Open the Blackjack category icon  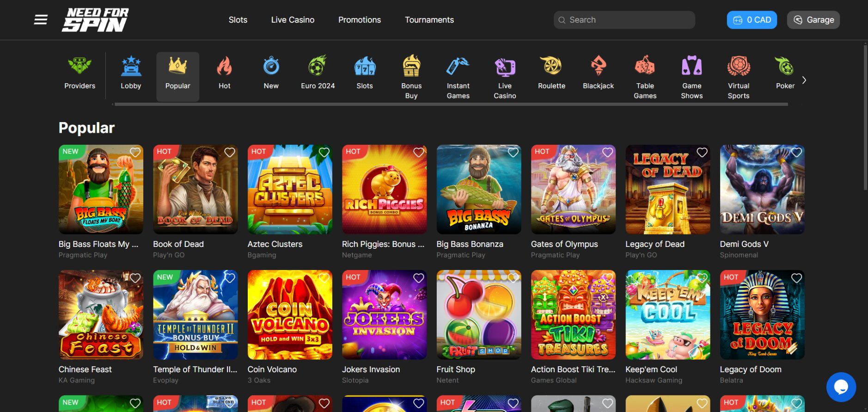coord(598,67)
